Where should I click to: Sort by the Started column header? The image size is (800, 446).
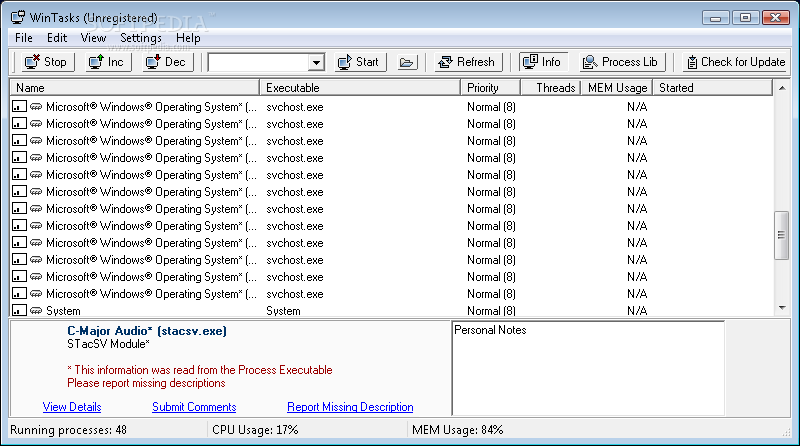(713, 88)
